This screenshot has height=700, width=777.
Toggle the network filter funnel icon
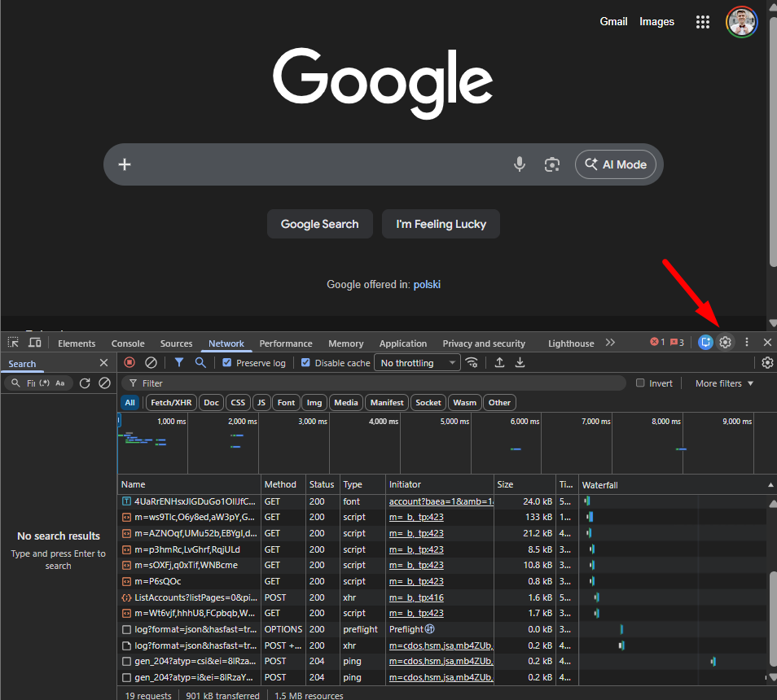[x=179, y=363]
